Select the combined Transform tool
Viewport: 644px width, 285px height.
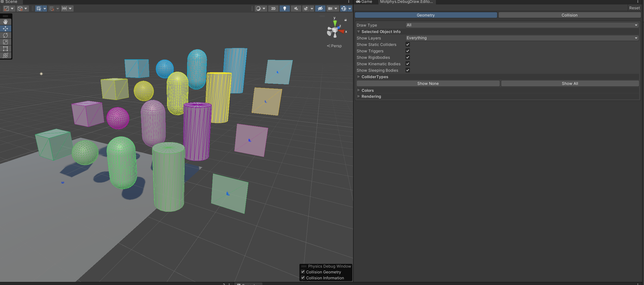[5, 55]
